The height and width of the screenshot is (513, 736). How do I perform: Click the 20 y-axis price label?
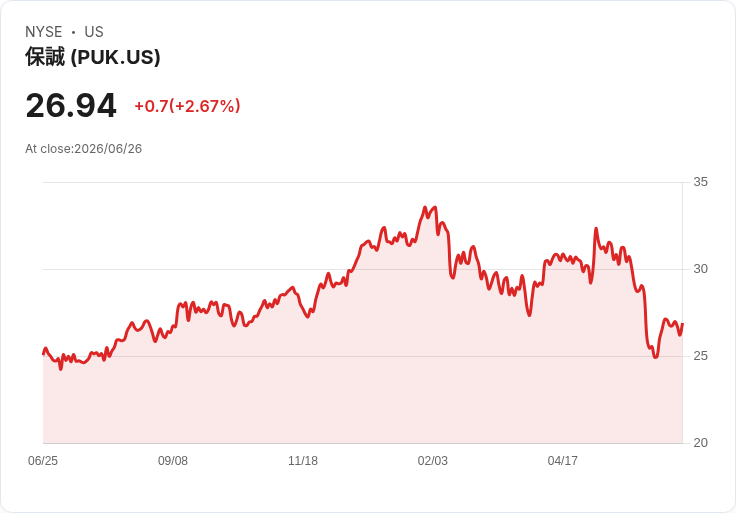point(700,443)
